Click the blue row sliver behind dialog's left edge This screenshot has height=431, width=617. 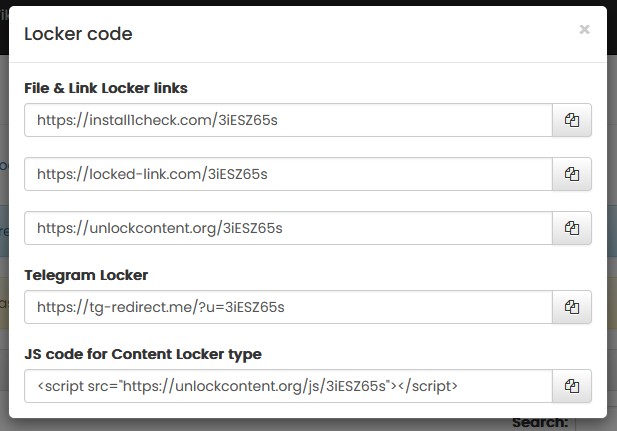[4, 231]
